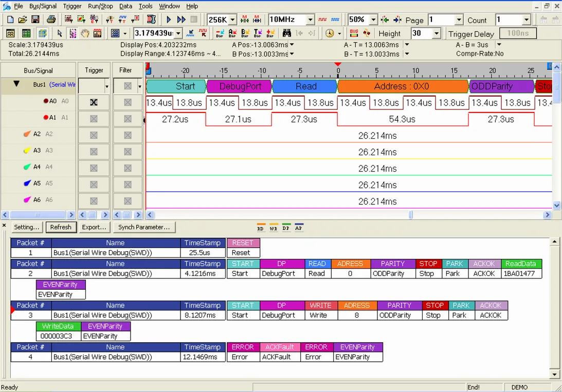The image size is (562, 392).
Task: Open the Run/Stop menu
Action: pyautogui.click(x=100, y=6)
